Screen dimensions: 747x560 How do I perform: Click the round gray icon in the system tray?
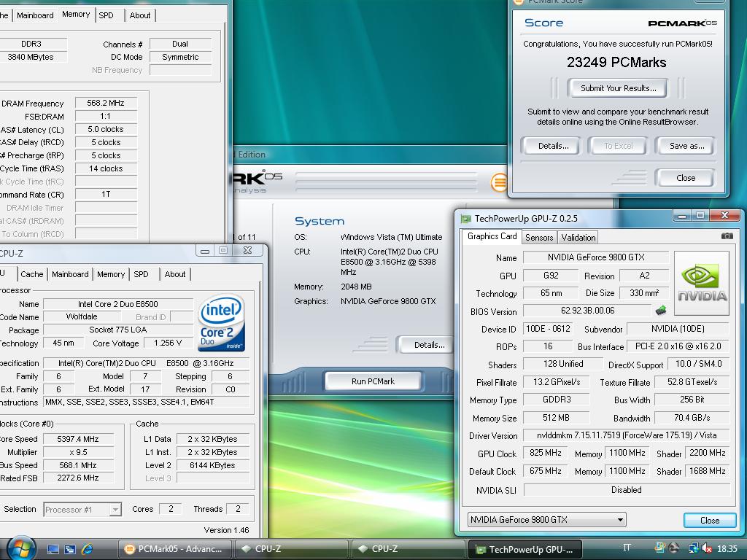(x=674, y=548)
